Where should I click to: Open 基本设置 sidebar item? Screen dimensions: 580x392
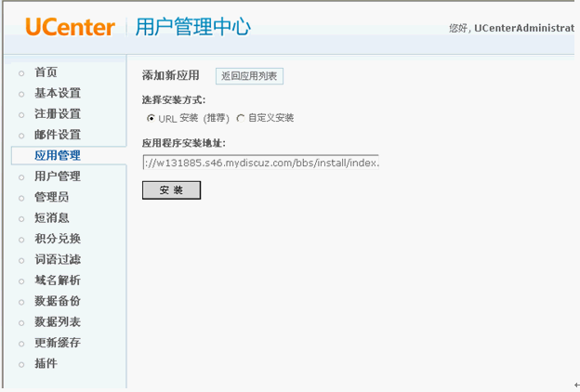pos(58,93)
